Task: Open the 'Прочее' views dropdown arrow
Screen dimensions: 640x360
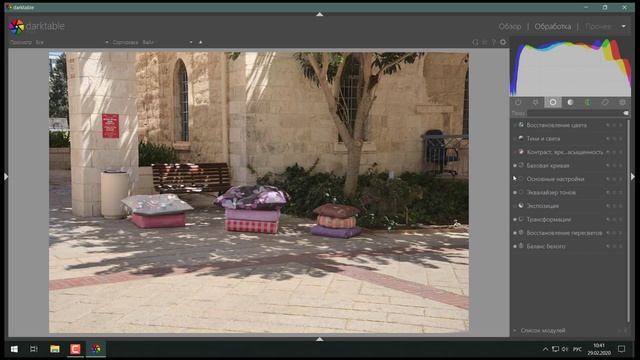Action: 623,27
